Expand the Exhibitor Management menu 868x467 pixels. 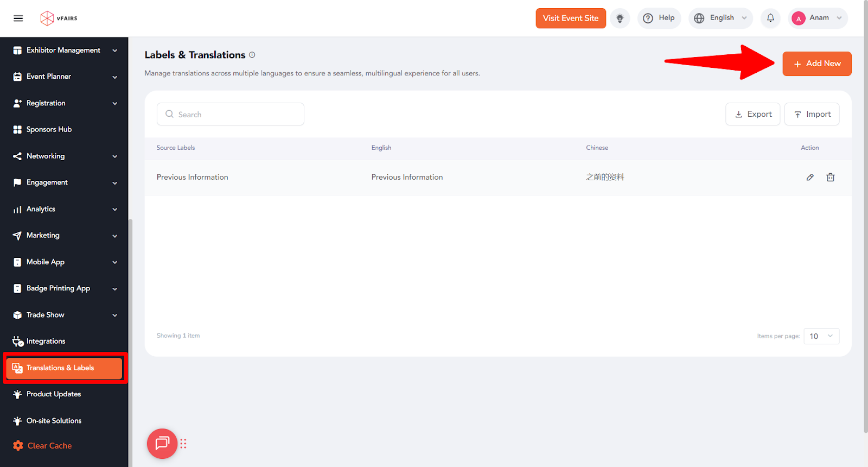click(64, 50)
